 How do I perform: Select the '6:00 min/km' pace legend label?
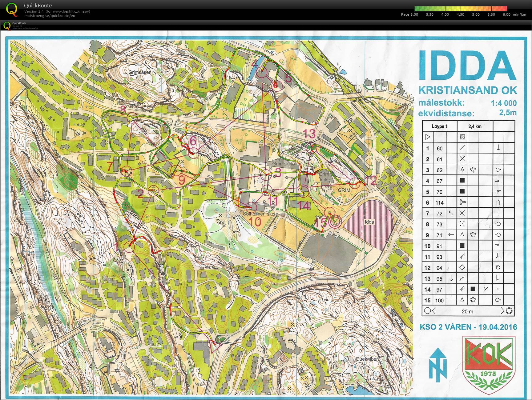coord(514,14)
